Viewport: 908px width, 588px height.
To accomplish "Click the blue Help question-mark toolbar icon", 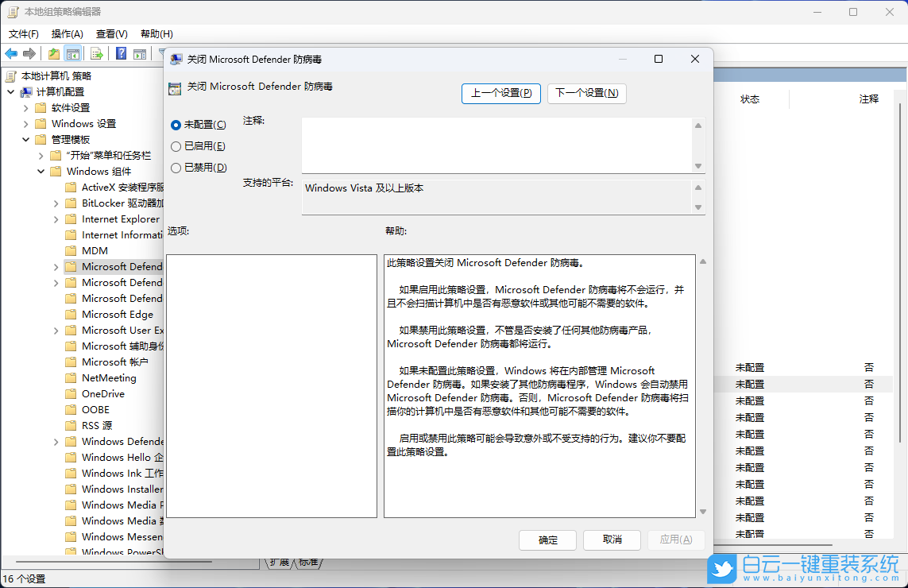I will (x=122, y=53).
